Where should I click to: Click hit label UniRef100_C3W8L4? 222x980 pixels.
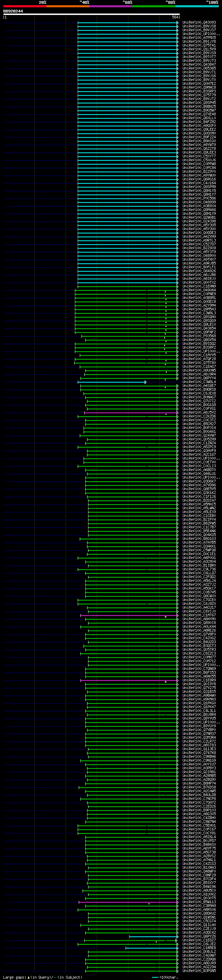pos(199,382)
